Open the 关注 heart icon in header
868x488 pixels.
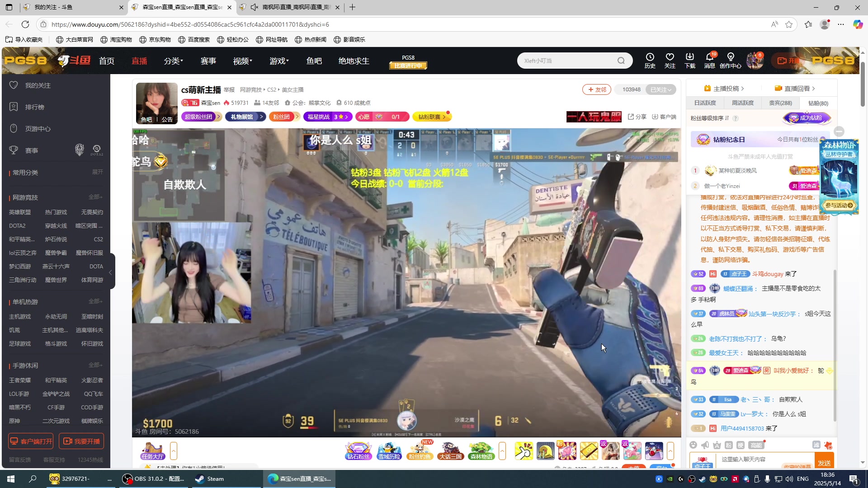670,60
